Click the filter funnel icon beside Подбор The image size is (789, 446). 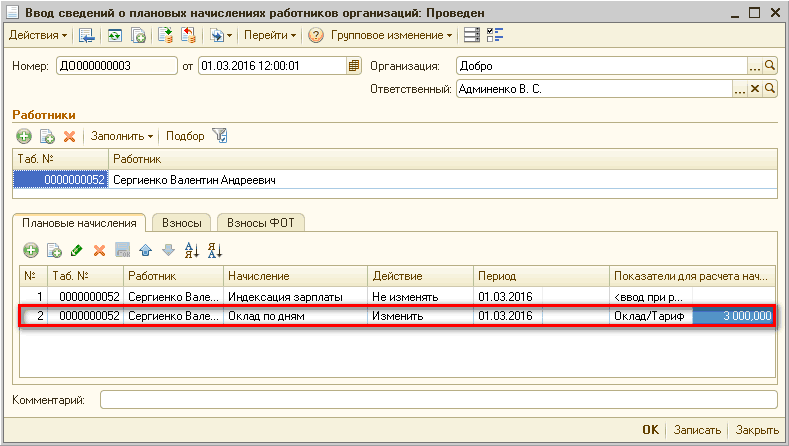click(x=221, y=136)
